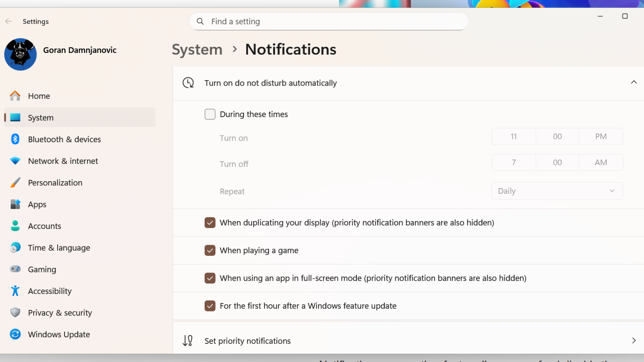Click the Gaming controller icon
The width and height of the screenshot is (644, 362).
15,269
